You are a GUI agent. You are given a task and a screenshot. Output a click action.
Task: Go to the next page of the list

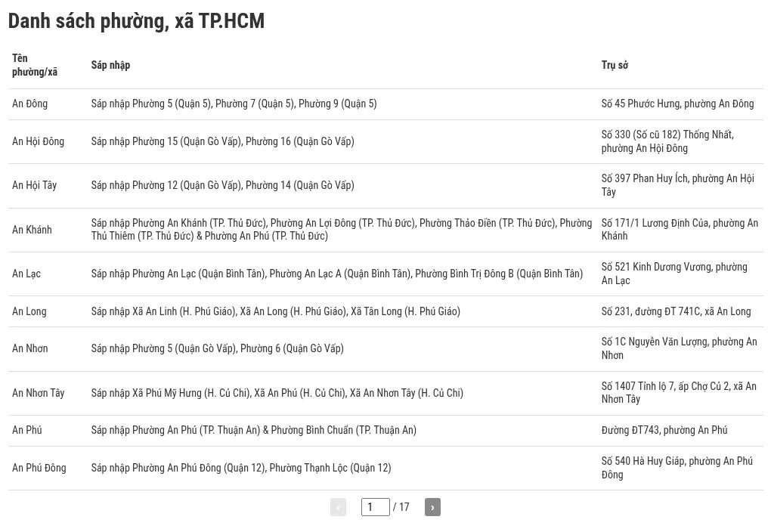[x=432, y=507]
